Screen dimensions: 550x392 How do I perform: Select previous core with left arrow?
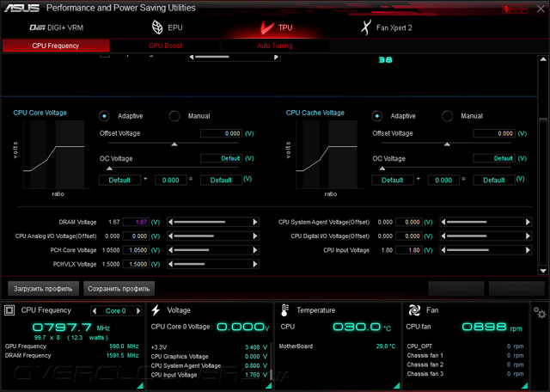pos(95,310)
